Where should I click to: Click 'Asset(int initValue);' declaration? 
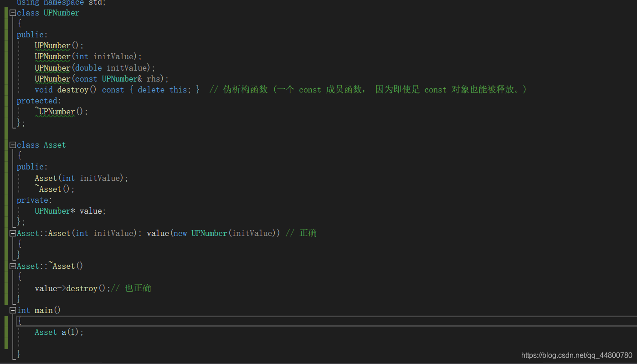coord(82,178)
